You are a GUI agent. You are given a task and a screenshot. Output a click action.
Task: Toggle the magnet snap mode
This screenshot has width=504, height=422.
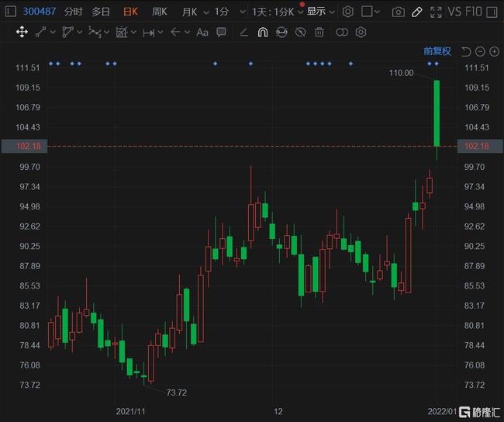263,32
